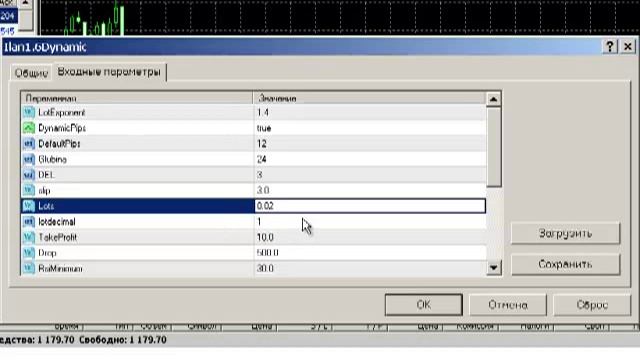Click the DEL variable type icon
Viewport: 640px width, 360px height.
(29, 175)
